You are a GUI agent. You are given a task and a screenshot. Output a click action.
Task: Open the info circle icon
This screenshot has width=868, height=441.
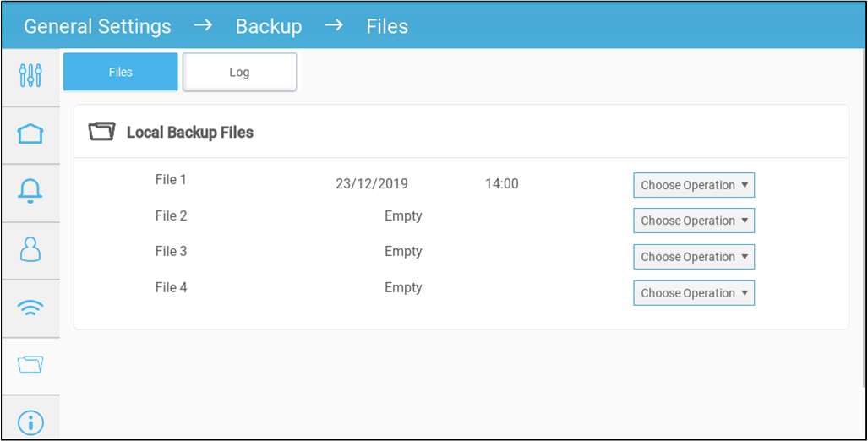click(30, 422)
